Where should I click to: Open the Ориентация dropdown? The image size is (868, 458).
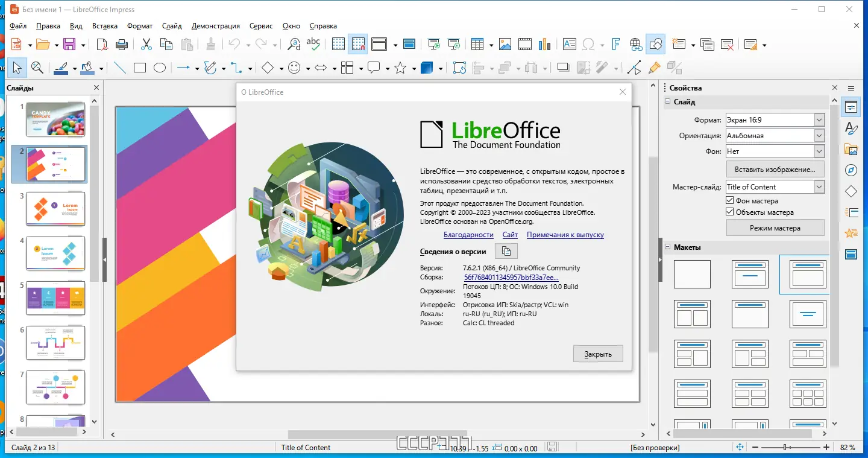[775, 136]
